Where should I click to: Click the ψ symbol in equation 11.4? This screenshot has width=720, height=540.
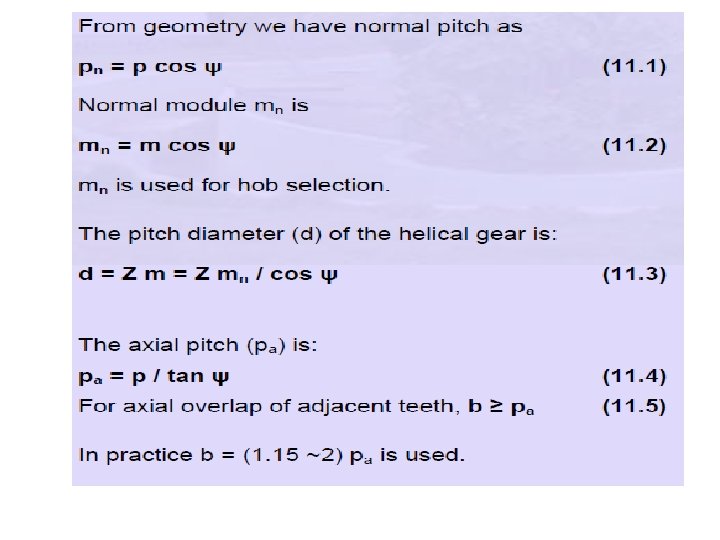(220, 377)
